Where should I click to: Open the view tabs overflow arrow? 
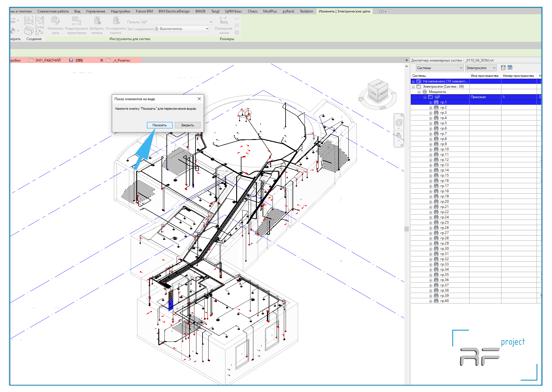coord(407,60)
